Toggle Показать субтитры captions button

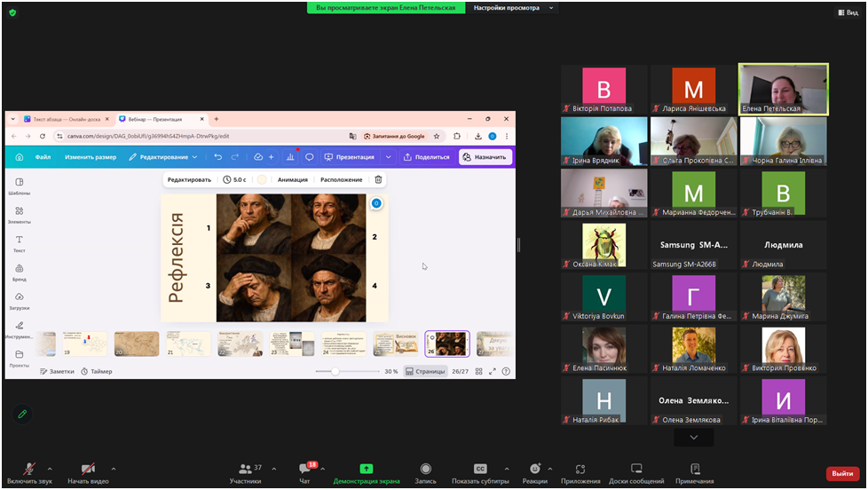coord(480,471)
